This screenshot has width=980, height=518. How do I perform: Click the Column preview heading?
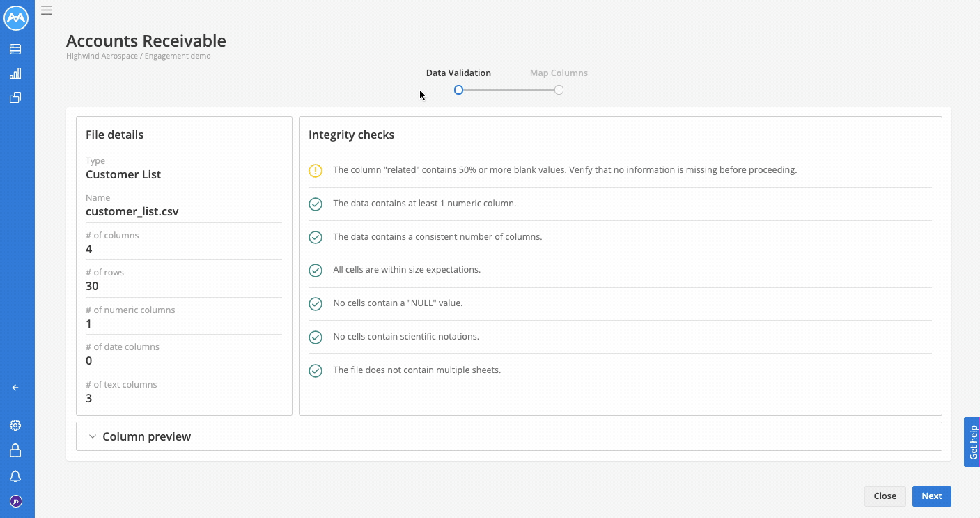pyautogui.click(x=146, y=436)
